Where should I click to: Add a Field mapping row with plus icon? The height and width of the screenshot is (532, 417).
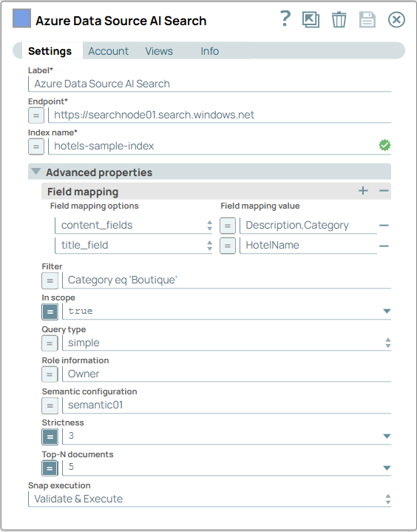pyautogui.click(x=363, y=191)
